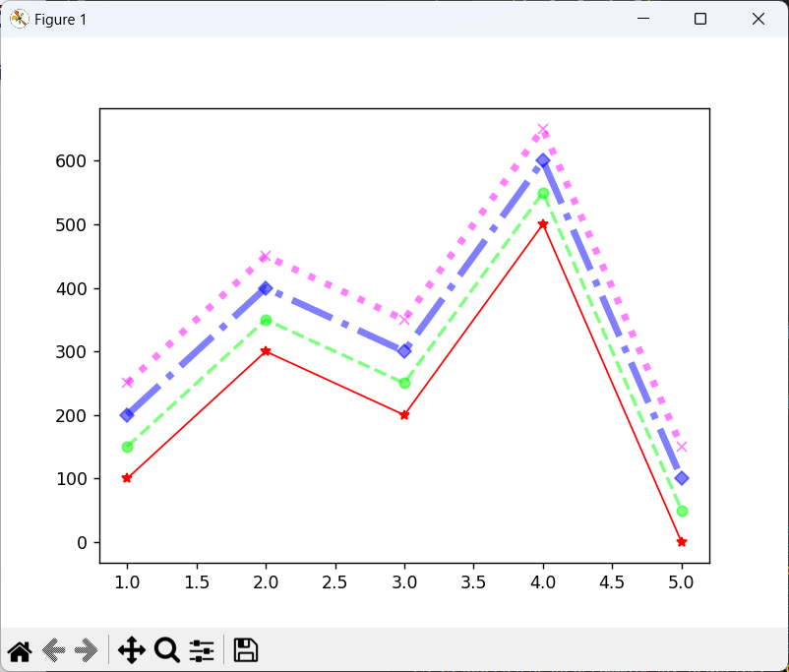Close the Figure 1 window

[759, 19]
